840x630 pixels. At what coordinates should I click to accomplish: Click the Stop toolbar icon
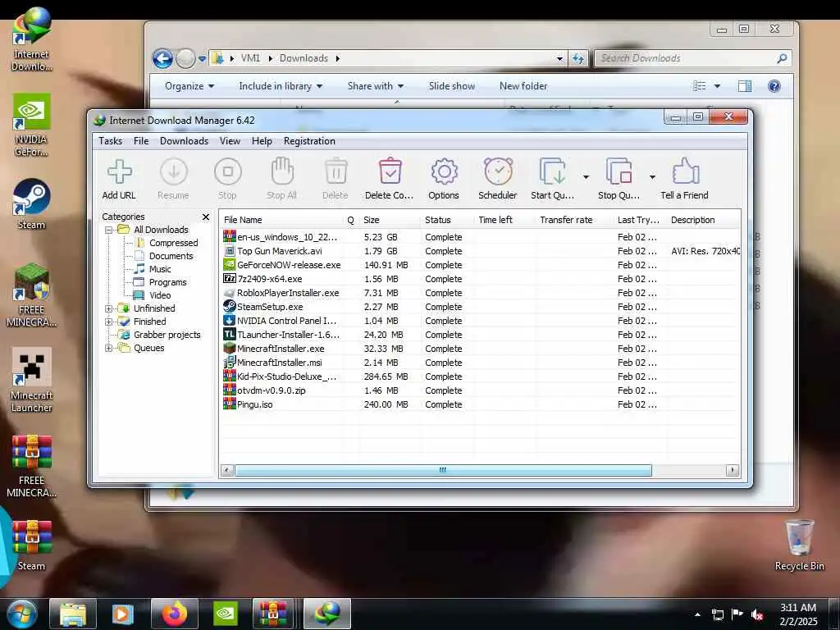[x=228, y=178]
